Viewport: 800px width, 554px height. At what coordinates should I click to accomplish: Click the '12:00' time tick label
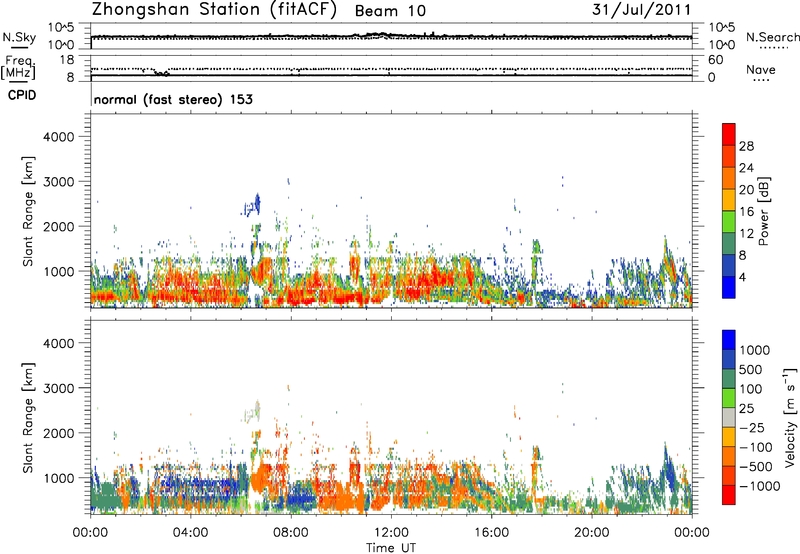tap(391, 533)
